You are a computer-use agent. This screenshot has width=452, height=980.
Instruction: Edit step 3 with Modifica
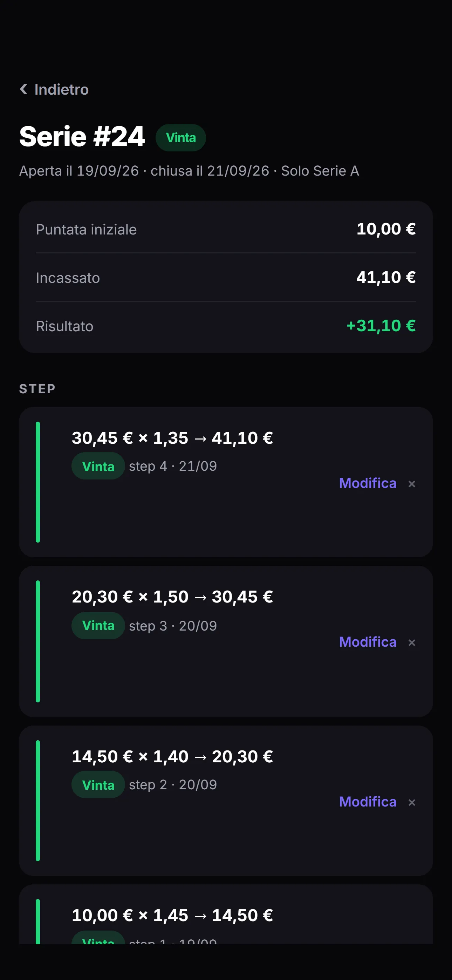coord(368,642)
